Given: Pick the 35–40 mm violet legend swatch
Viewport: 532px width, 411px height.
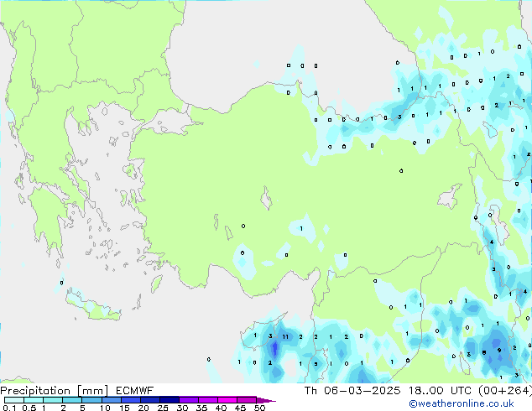Looking at the screenshot, I should point(207,400).
